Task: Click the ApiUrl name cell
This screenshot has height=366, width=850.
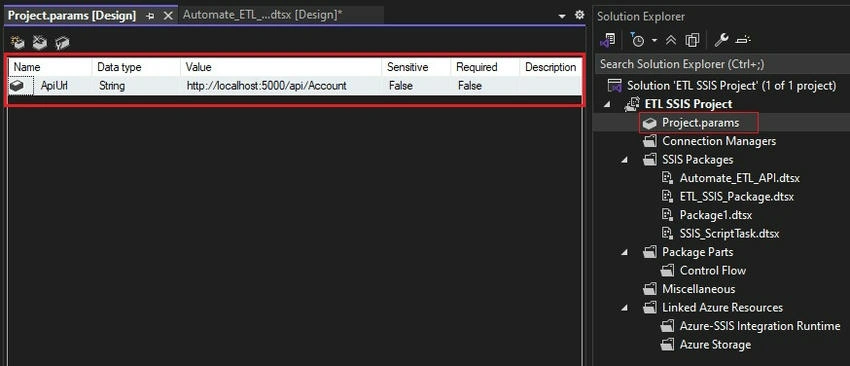Action: [63, 86]
